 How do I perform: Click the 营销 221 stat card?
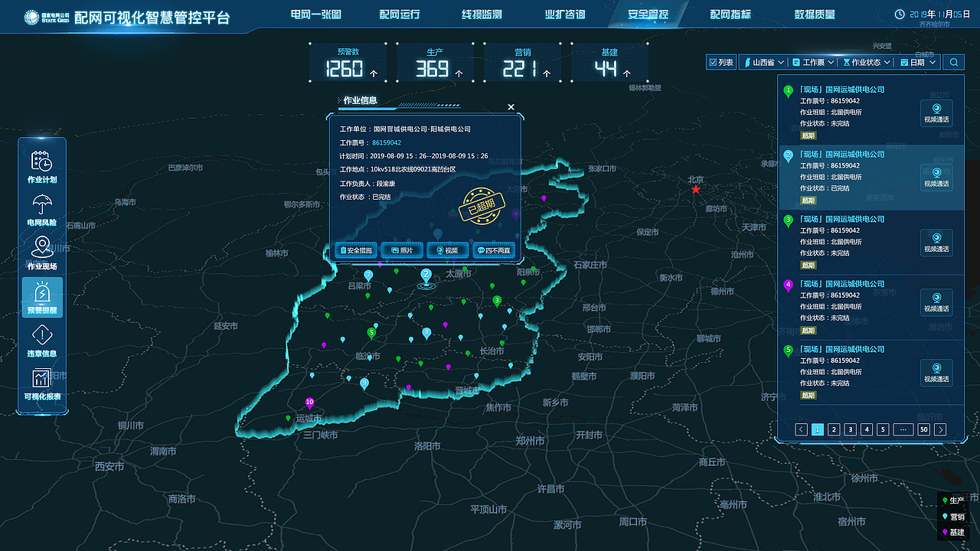tap(524, 63)
